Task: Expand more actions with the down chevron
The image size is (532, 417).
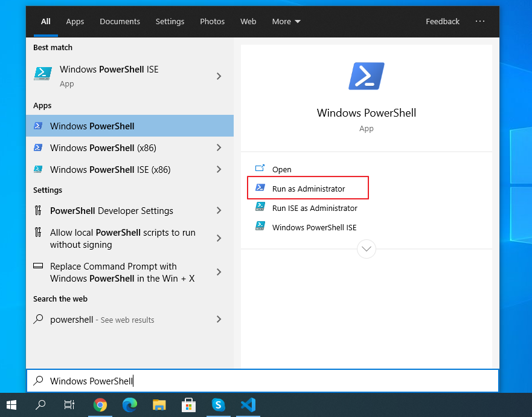Action: (367, 249)
